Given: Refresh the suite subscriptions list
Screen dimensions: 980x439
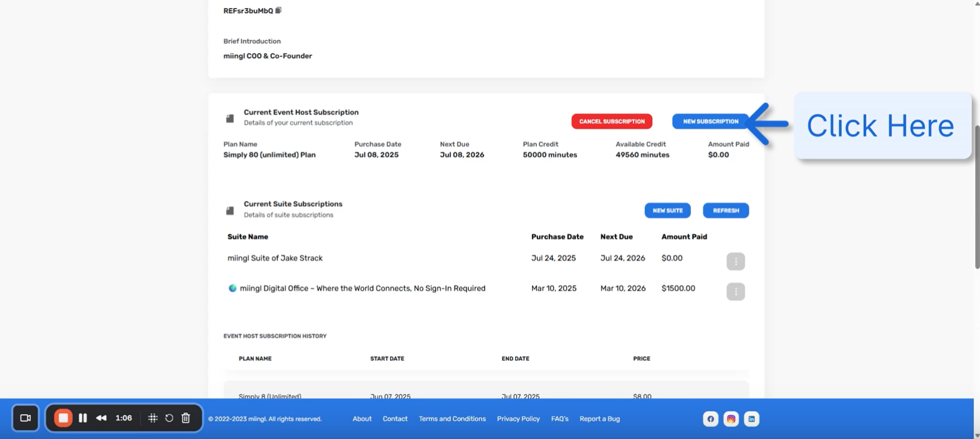Looking at the screenshot, I should [725, 211].
